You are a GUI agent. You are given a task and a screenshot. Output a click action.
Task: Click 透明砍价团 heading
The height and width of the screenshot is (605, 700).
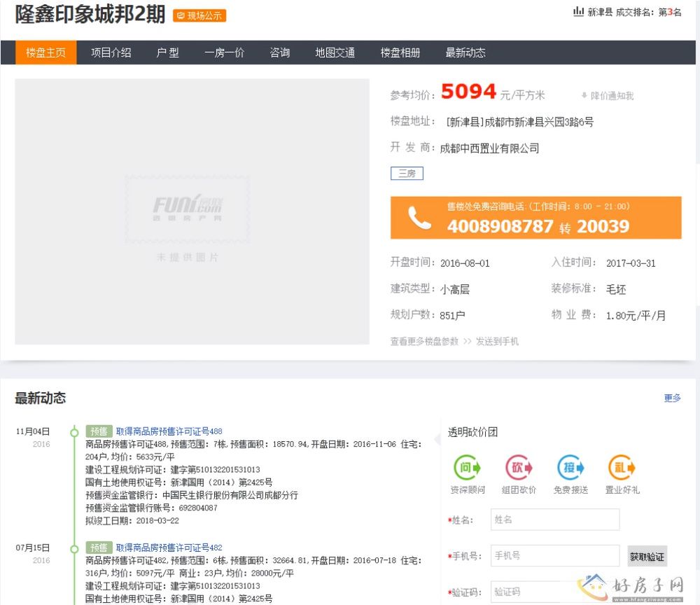click(472, 432)
